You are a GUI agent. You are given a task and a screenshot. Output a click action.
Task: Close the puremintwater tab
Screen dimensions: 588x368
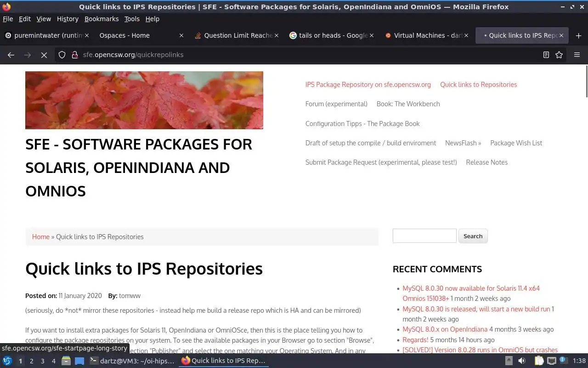coord(86,35)
